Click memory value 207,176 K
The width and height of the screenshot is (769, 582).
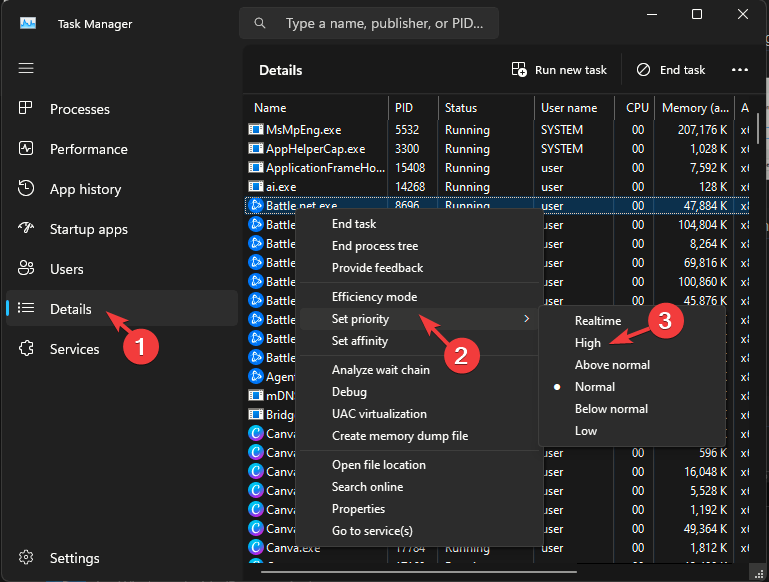[x=702, y=130]
